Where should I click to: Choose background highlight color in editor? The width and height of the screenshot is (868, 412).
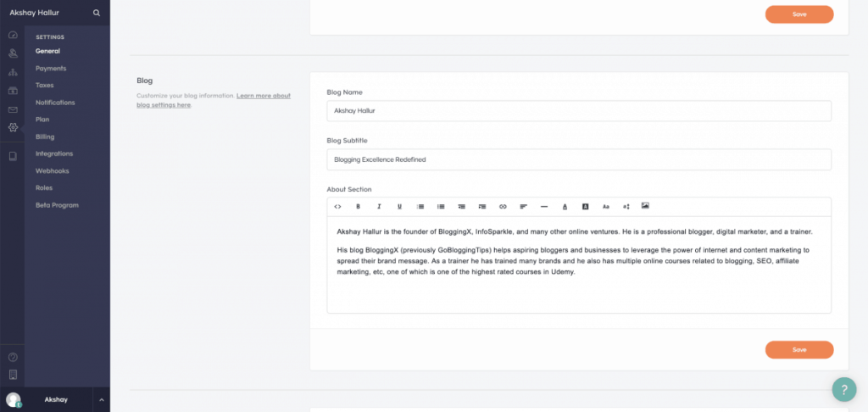585,207
